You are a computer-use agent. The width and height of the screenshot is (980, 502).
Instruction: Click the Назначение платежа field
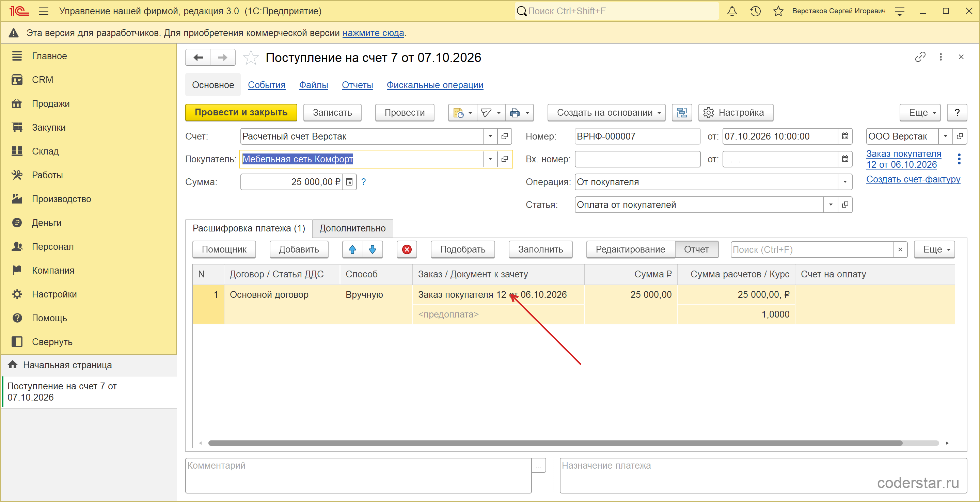point(763,475)
